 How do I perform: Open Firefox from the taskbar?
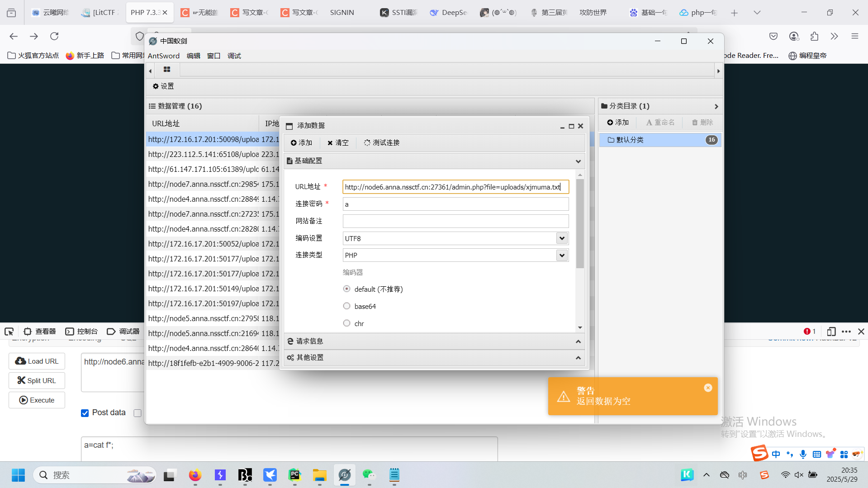195,475
